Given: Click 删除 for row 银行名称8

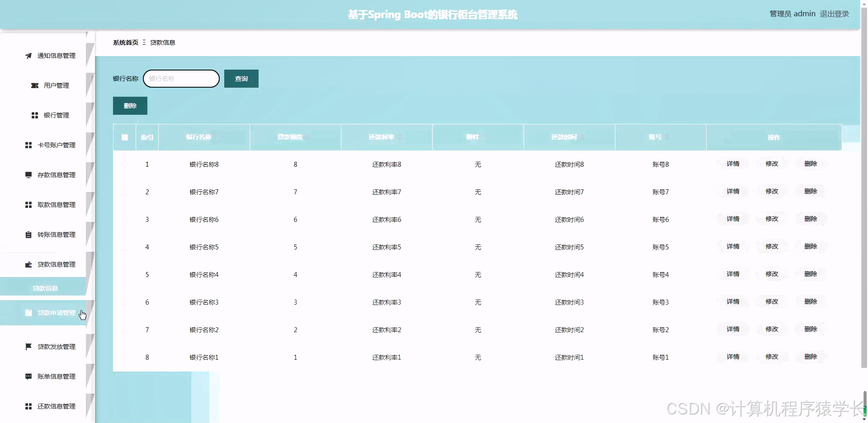Looking at the screenshot, I should click(811, 164).
